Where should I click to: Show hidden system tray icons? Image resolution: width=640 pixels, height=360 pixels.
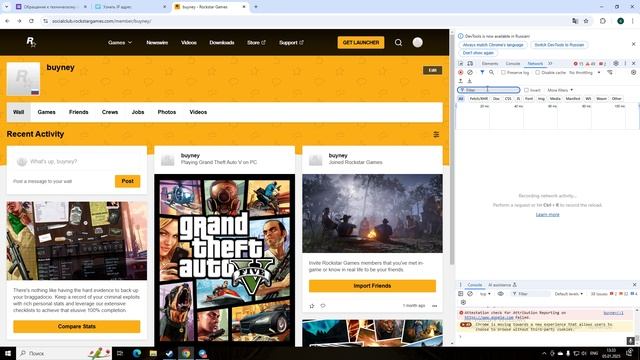[x=544, y=353]
